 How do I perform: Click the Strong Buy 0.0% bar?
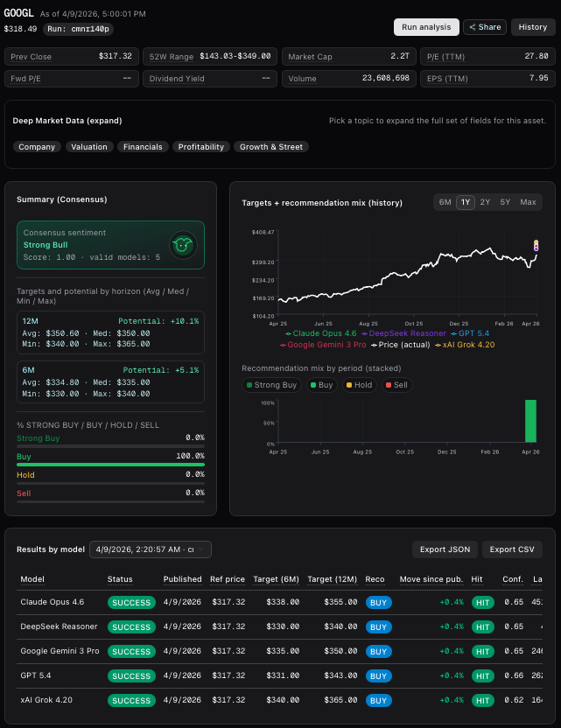click(110, 446)
